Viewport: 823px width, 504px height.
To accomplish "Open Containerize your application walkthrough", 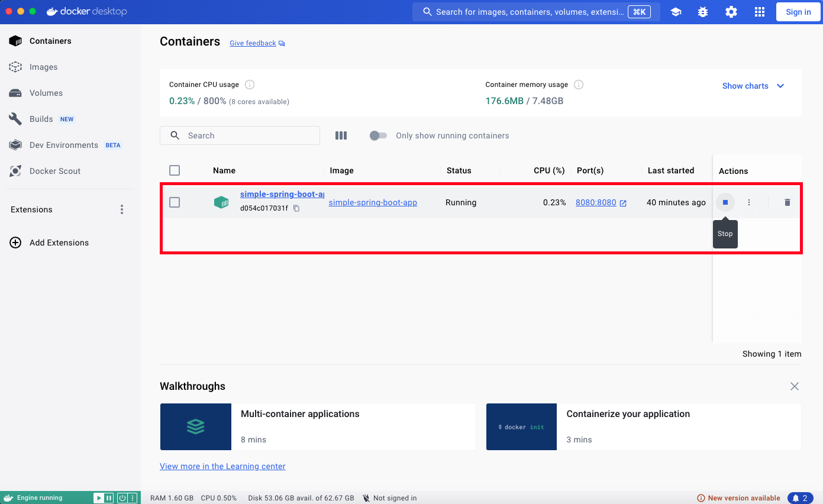I will [x=644, y=427].
